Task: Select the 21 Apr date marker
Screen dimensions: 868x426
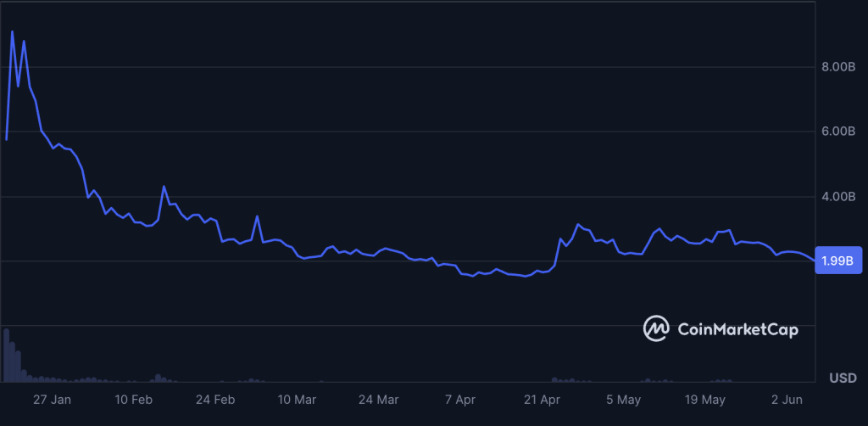Action: [x=542, y=400]
